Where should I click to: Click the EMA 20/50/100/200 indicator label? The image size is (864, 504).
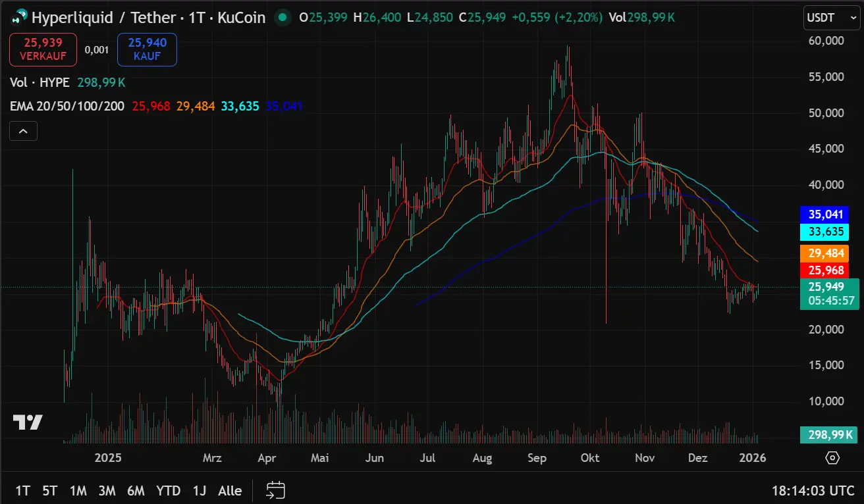coord(66,106)
